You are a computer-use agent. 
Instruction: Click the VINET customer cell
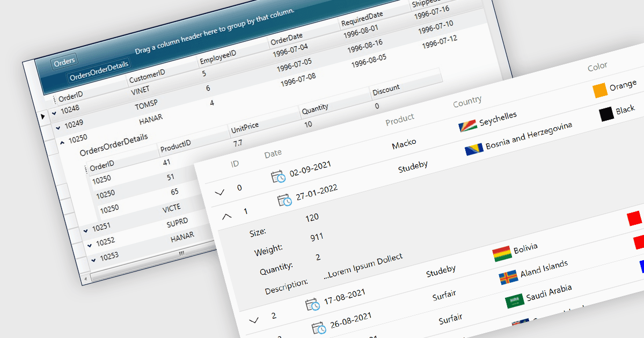(x=141, y=90)
